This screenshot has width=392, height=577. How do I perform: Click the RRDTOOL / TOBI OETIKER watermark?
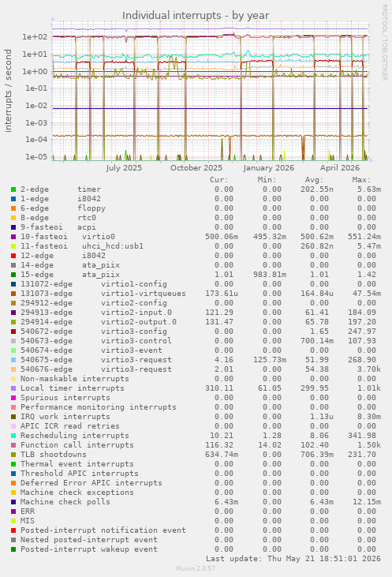[384, 43]
